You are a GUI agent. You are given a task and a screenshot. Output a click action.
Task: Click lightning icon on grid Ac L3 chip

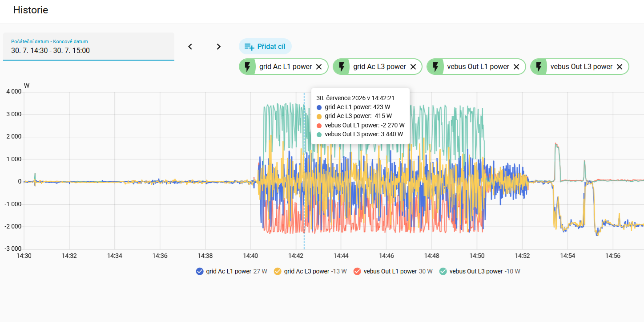(x=342, y=67)
